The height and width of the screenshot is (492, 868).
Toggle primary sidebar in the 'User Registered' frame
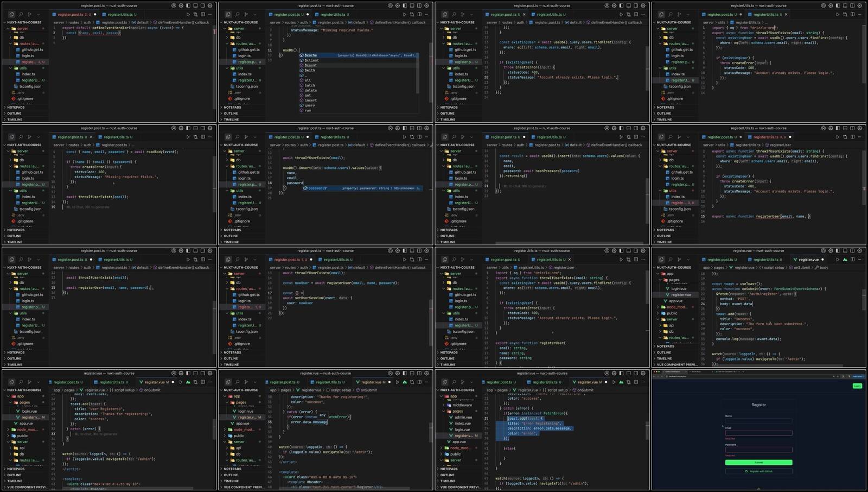click(x=188, y=374)
